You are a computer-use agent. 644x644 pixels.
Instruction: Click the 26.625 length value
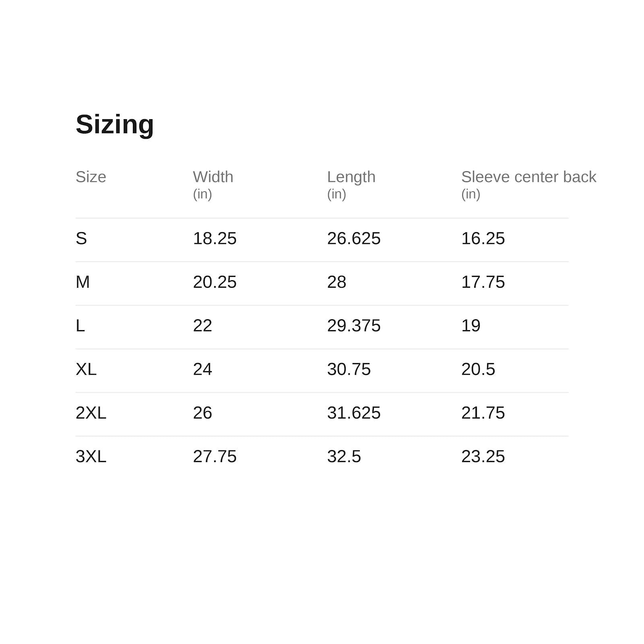tap(353, 238)
